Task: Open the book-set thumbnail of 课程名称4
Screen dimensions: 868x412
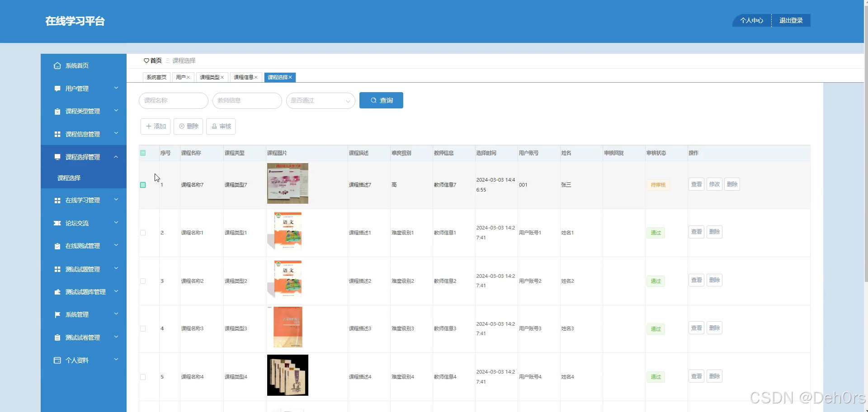Action: click(x=288, y=375)
